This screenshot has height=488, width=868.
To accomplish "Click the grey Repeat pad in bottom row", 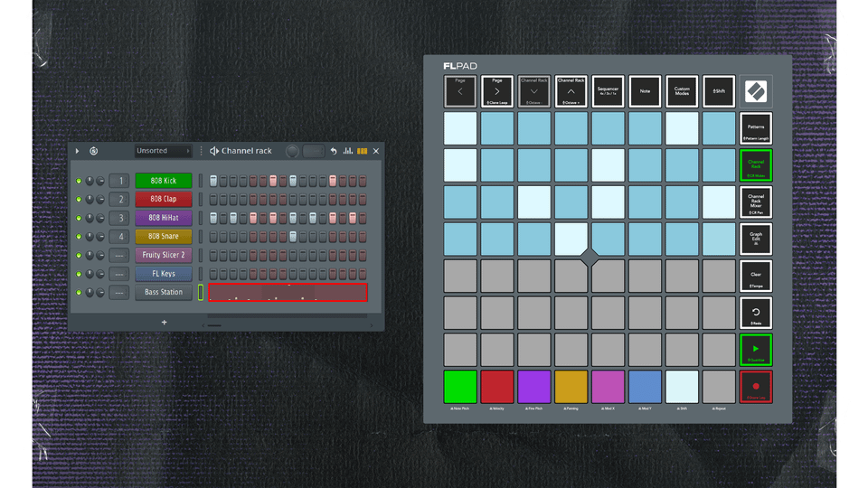I will click(719, 387).
